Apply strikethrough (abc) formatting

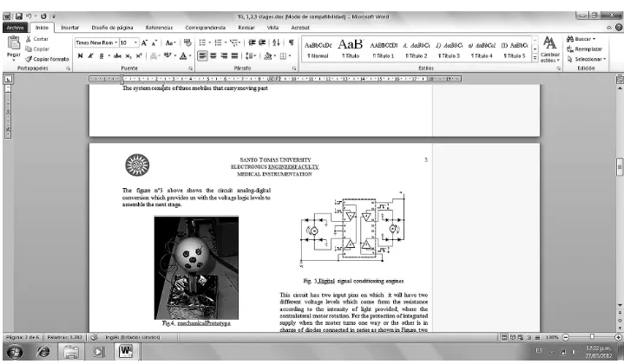pos(117,55)
